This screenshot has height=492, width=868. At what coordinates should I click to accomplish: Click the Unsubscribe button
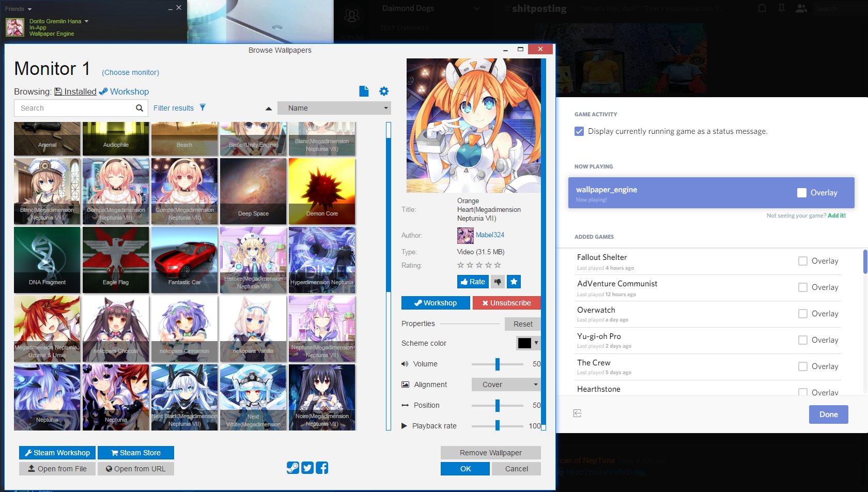tap(506, 303)
